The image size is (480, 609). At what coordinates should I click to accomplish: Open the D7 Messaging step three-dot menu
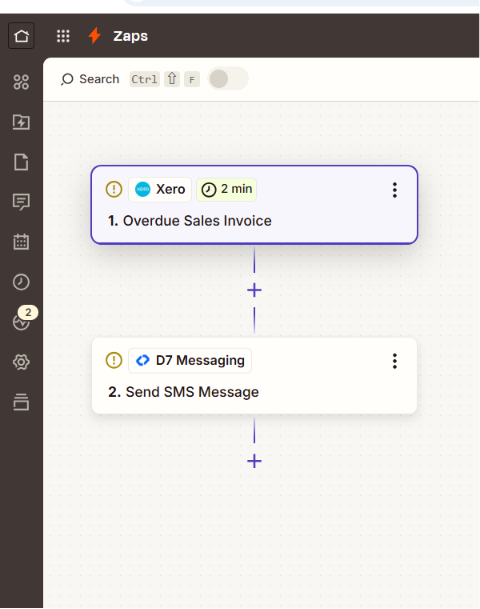click(x=395, y=361)
